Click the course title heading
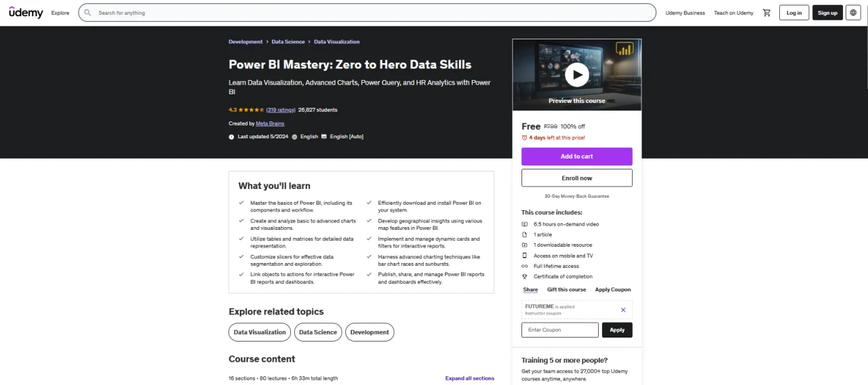The width and height of the screenshot is (868, 385). [350, 64]
